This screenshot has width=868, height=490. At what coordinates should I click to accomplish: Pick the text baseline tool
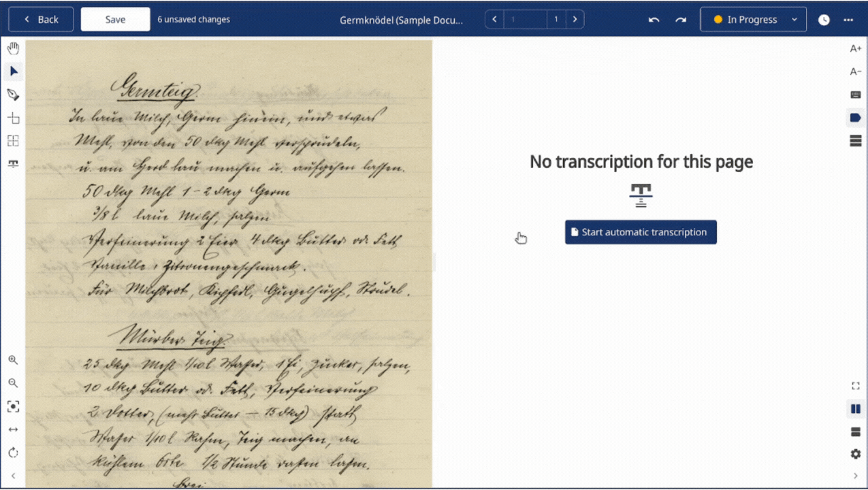click(x=13, y=163)
